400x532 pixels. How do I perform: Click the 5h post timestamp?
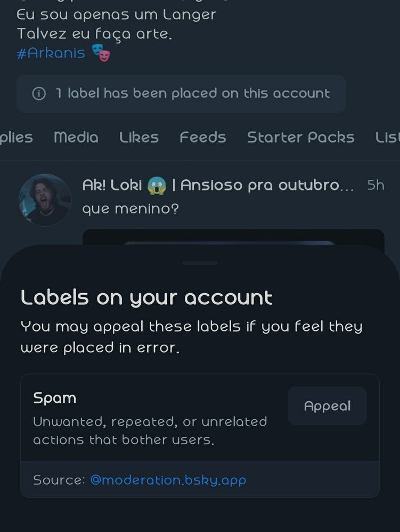click(x=375, y=186)
